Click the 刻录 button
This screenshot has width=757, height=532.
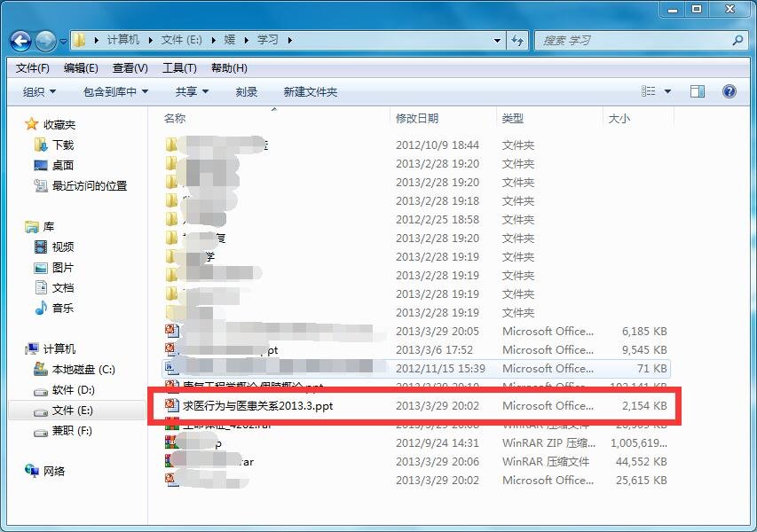click(x=246, y=91)
